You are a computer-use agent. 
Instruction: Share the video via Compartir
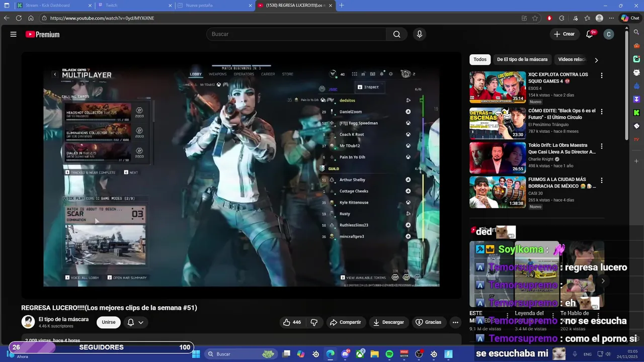pos(346,322)
